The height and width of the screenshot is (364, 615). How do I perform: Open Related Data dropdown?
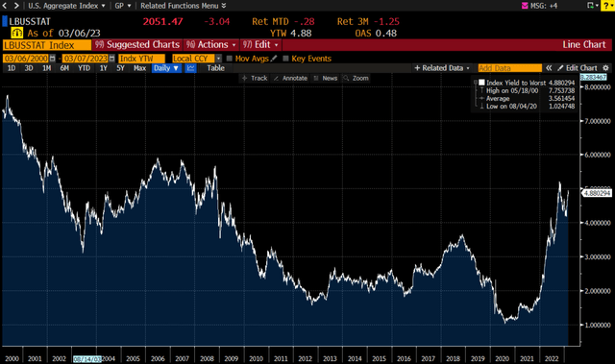[x=442, y=68]
